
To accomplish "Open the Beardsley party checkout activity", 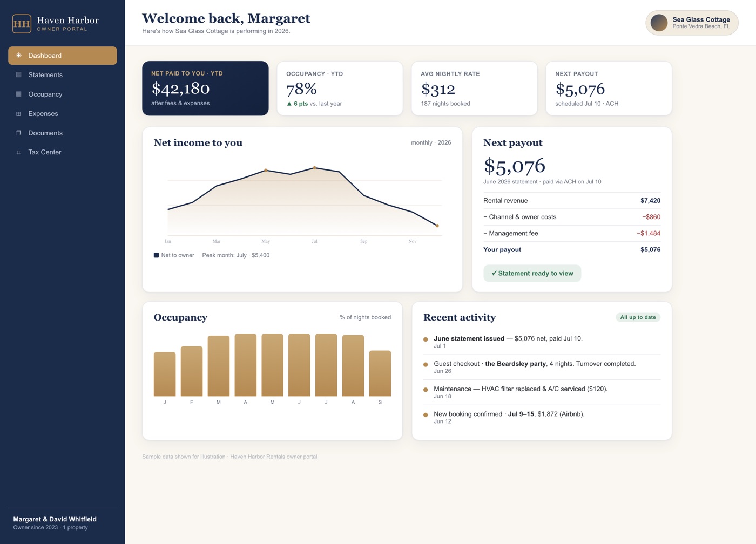I will click(542, 367).
